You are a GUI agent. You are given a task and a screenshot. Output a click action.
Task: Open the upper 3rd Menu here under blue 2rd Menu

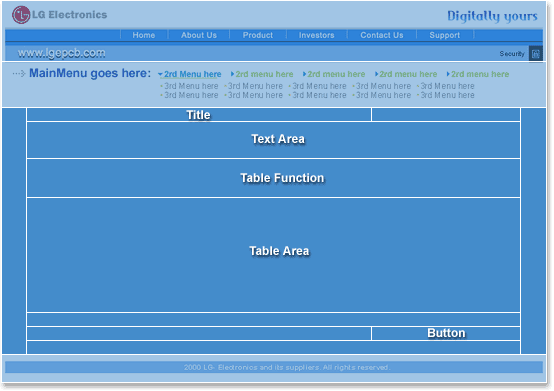coord(191,86)
